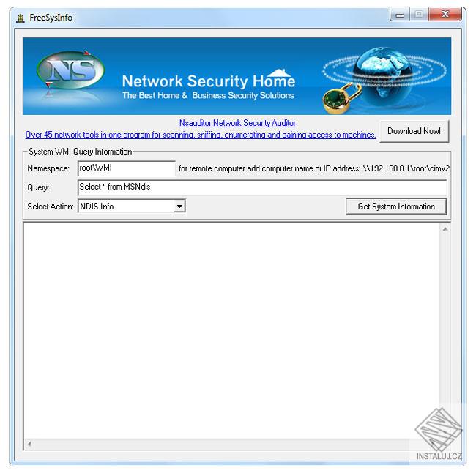Click the house icon above Home text
Screen dimensions: 476x476
(x=280, y=72)
